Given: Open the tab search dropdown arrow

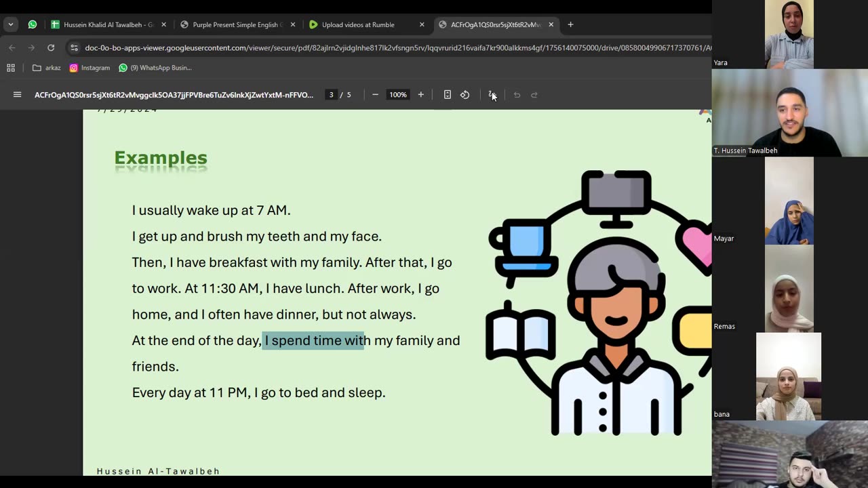Looking at the screenshot, I should (x=11, y=24).
